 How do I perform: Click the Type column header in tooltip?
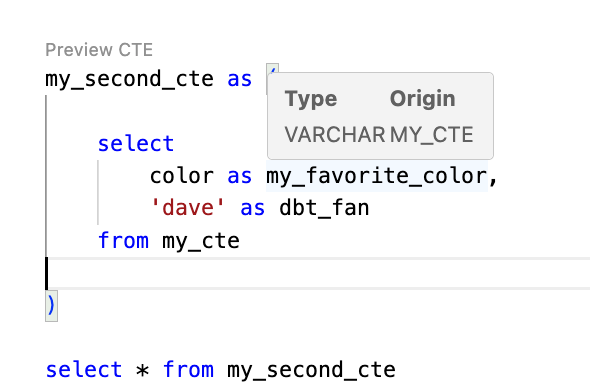coord(311,99)
